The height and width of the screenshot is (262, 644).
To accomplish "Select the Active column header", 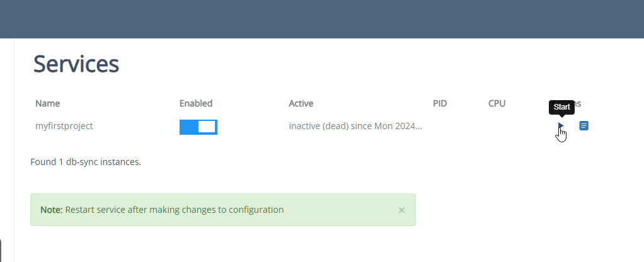I will pyautogui.click(x=301, y=103).
